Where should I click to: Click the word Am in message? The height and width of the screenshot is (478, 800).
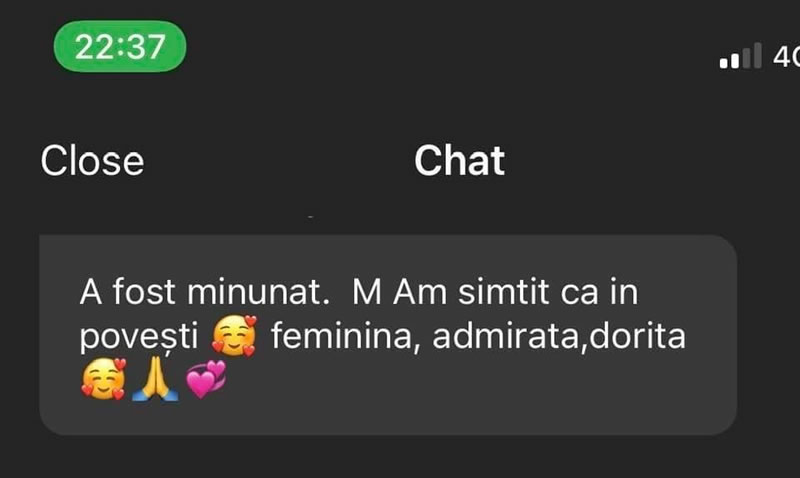pos(419,292)
